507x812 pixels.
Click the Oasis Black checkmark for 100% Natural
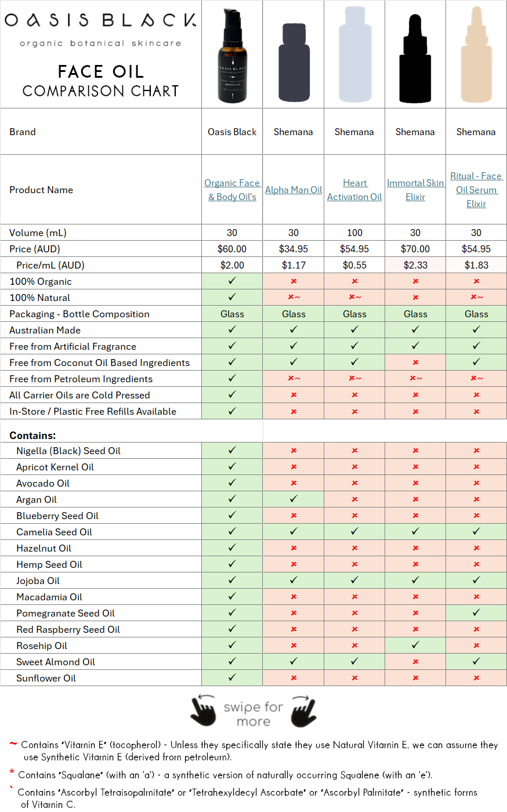click(x=232, y=297)
